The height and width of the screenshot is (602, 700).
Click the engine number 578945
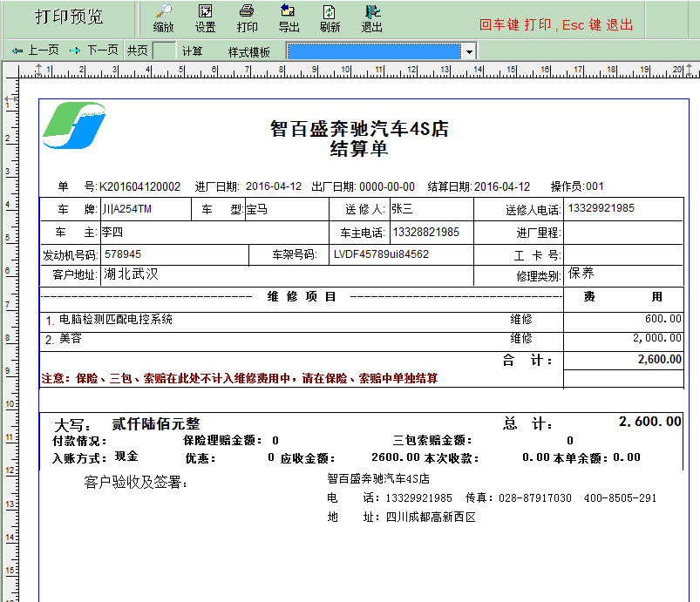[x=123, y=254]
